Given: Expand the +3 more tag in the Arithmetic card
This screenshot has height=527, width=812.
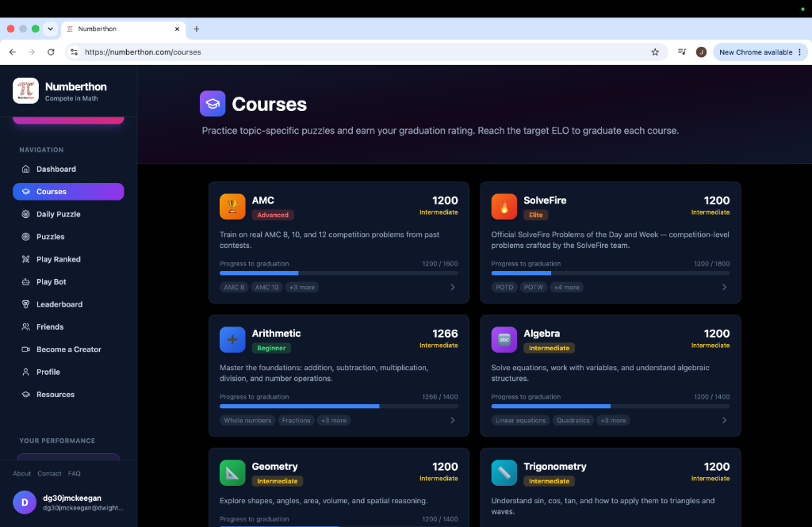Looking at the screenshot, I should tap(334, 420).
